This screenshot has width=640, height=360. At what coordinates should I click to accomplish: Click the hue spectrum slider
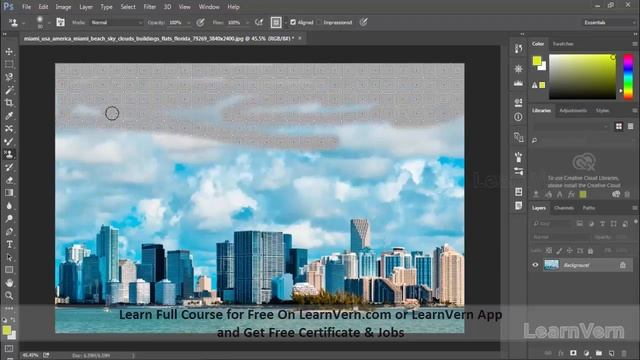pyautogui.click(x=628, y=77)
